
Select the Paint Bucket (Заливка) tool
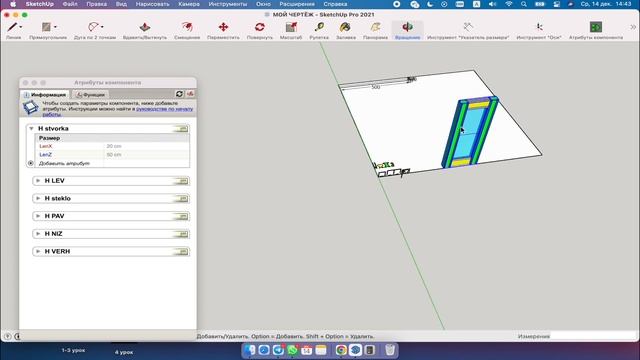tap(345, 27)
